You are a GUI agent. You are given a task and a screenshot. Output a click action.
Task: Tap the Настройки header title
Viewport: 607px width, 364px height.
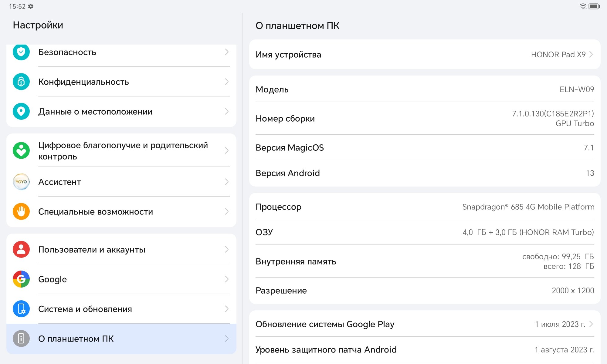38,25
